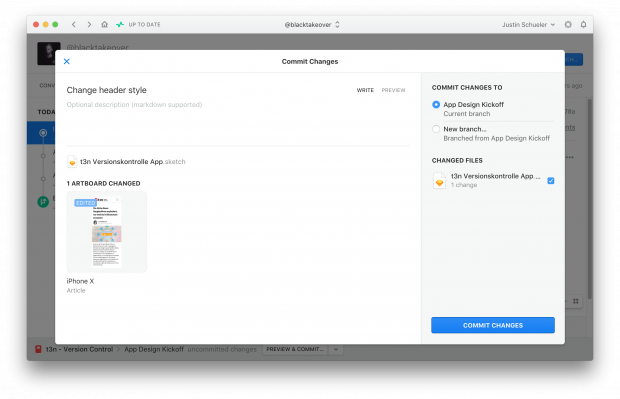This screenshot has width=620, height=399.
Task: Switch to the Preview tab
Action: (x=393, y=90)
